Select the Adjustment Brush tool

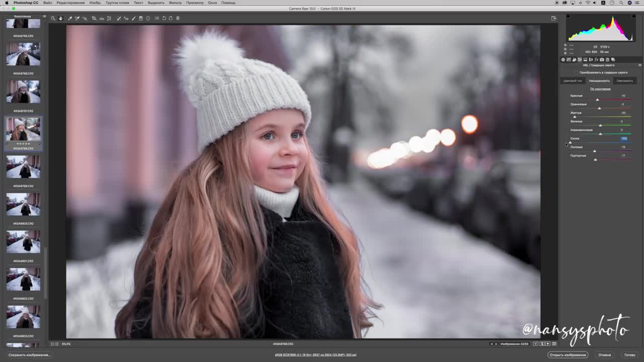[x=133, y=18]
